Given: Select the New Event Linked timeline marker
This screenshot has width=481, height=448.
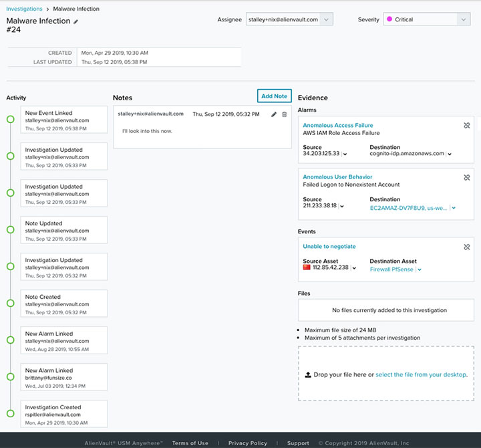Looking at the screenshot, I should pos(11,119).
